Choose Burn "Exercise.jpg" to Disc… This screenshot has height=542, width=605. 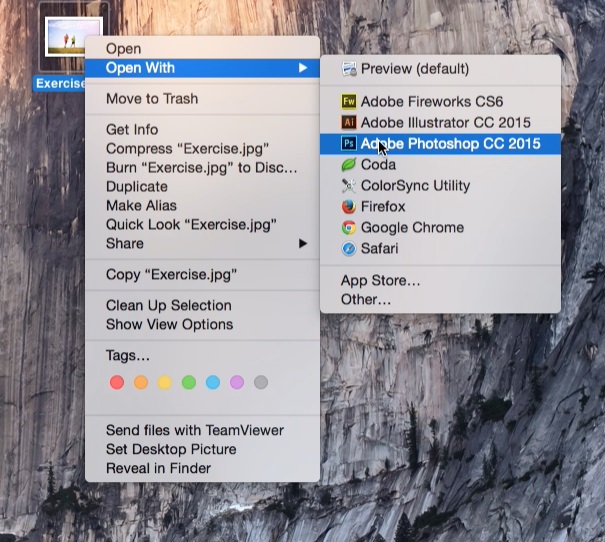(x=202, y=168)
